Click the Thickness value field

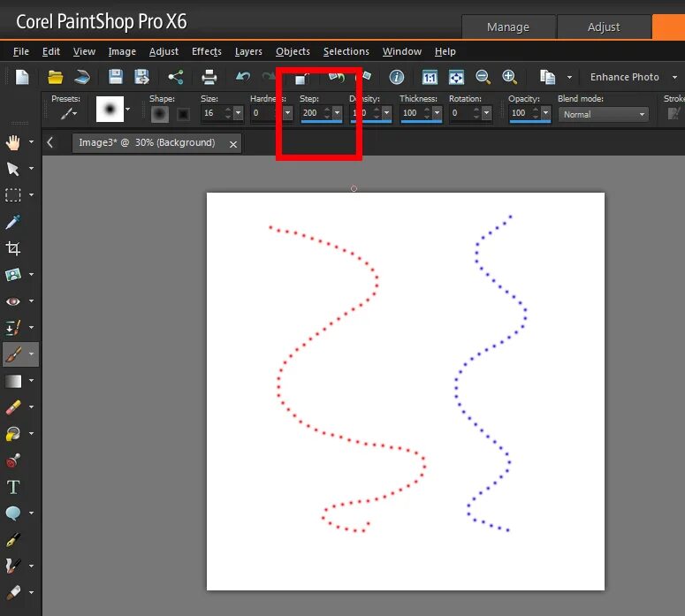412,113
